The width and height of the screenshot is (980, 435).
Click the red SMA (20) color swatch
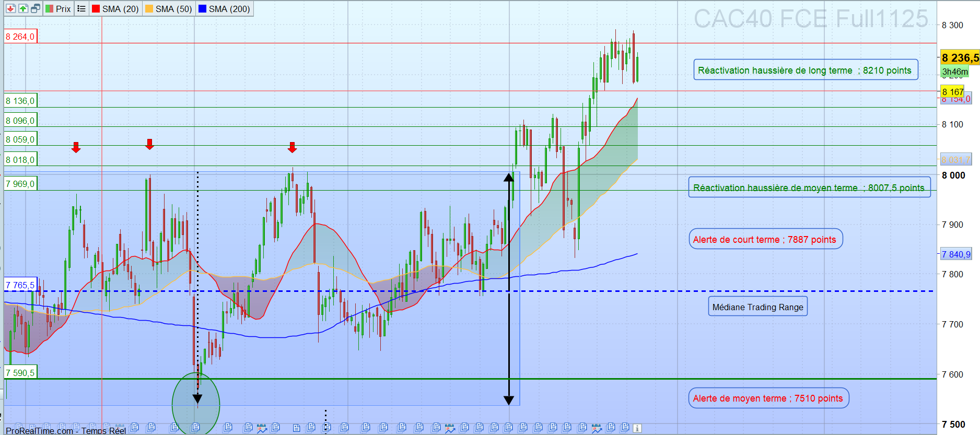pyautogui.click(x=96, y=9)
